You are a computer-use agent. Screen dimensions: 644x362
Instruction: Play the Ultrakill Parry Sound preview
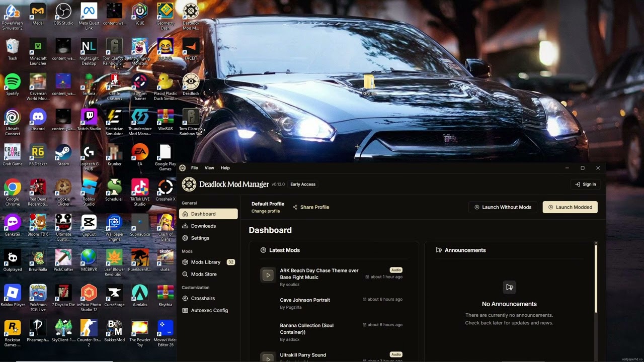click(268, 357)
